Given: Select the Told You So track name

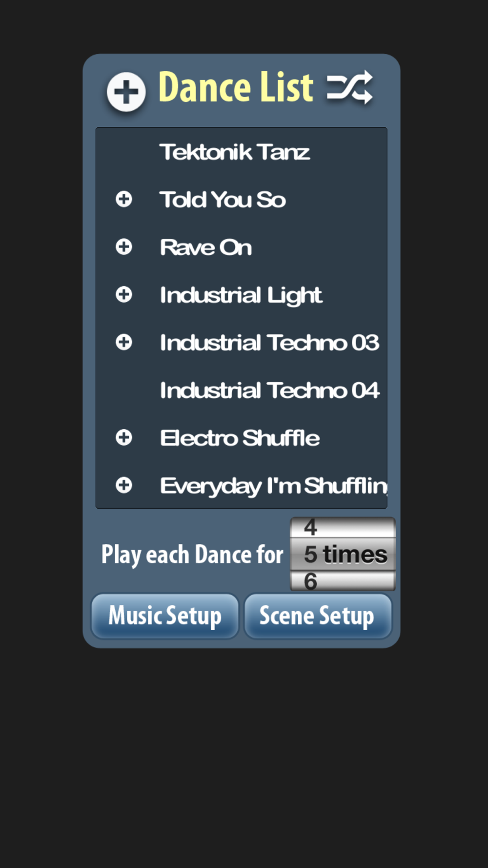Looking at the screenshot, I should coord(223,200).
